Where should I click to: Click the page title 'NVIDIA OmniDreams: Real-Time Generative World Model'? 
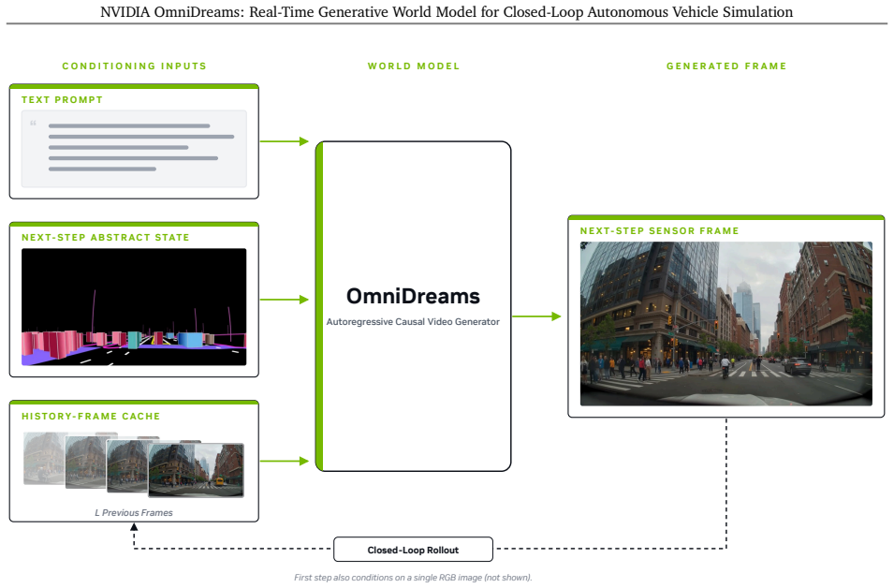tap(447, 12)
